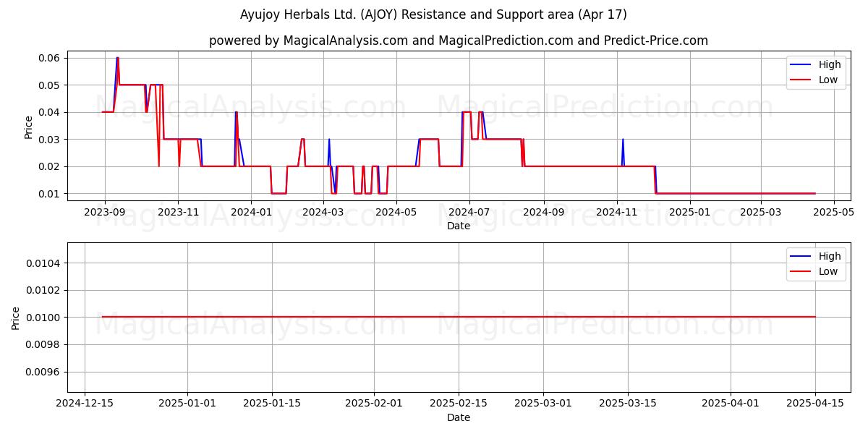
Task: Click the 0.06 price peak in September 2023
Action: click(x=117, y=58)
